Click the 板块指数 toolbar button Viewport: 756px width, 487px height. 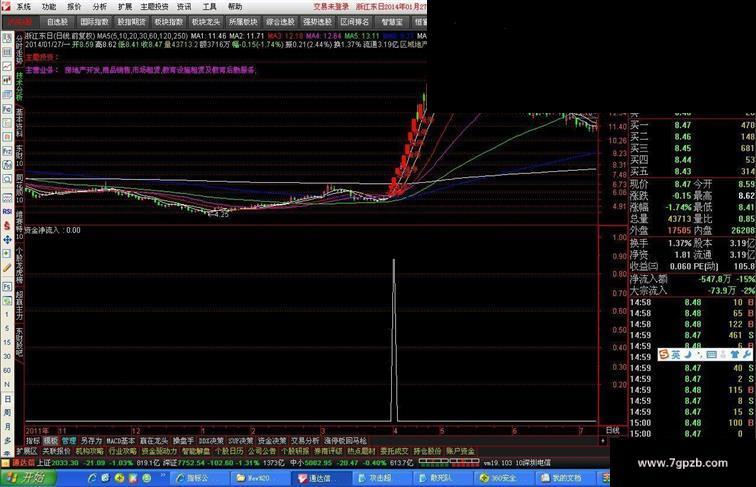click(169, 22)
